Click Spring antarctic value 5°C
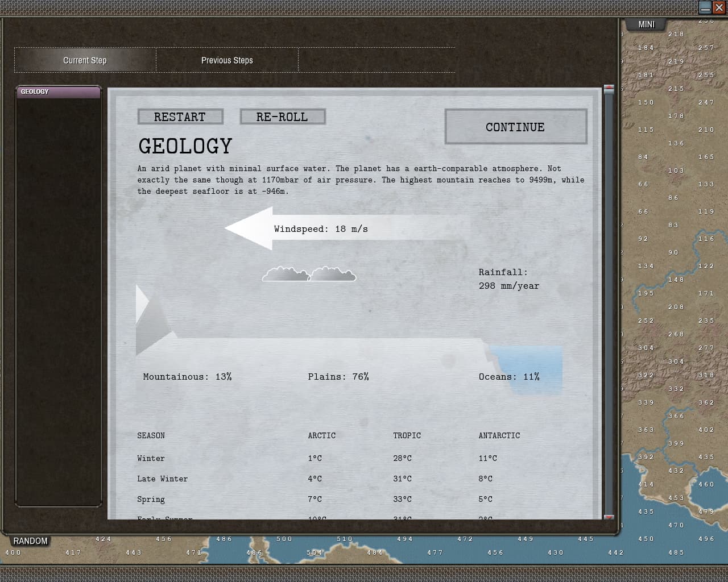The width and height of the screenshot is (728, 582). pyautogui.click(x=486, y=500)
